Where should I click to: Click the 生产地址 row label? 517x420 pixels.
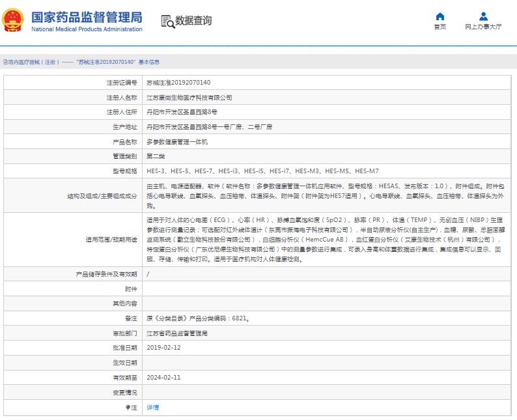(125, 127)
